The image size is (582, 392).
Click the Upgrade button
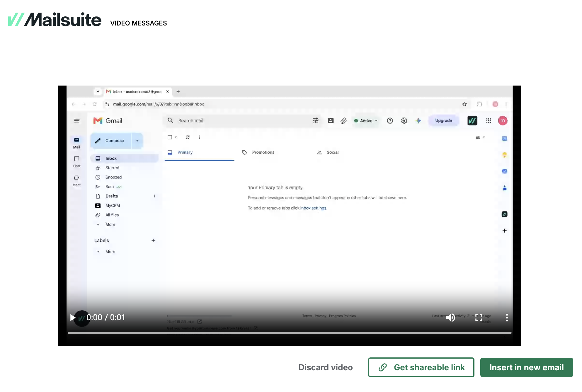(x=443, y=120)
